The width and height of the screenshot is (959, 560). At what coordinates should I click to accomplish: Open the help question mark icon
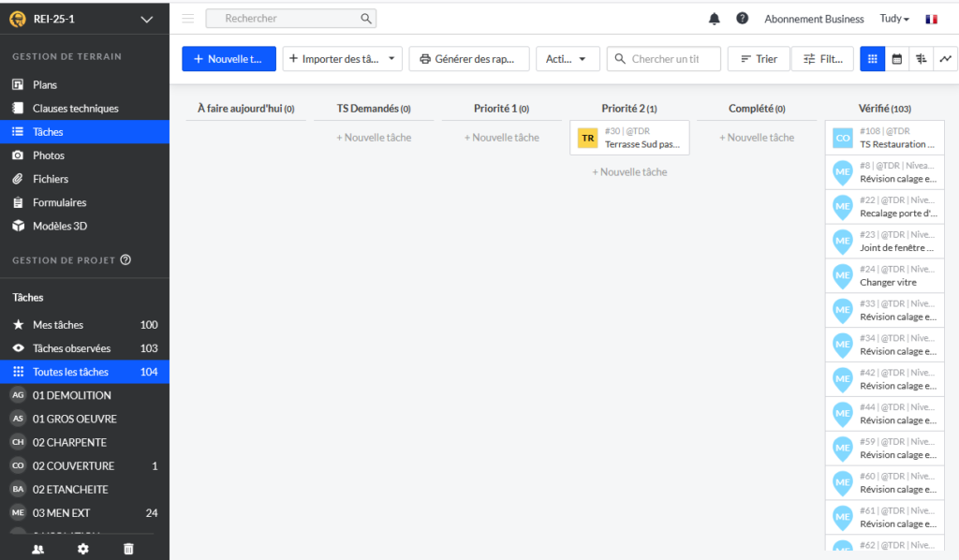coord(742,19)
